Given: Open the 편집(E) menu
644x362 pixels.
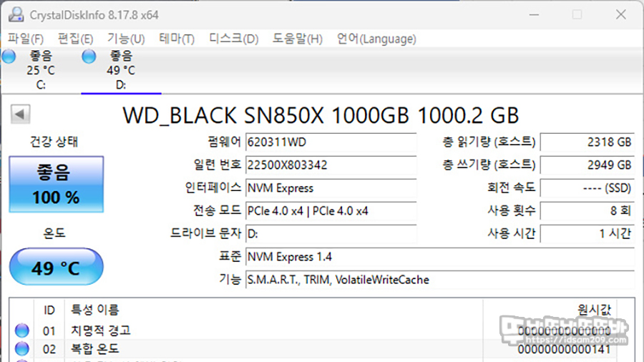Looking at the screenshot, I should pyautogui.click(x=76, y=39).
